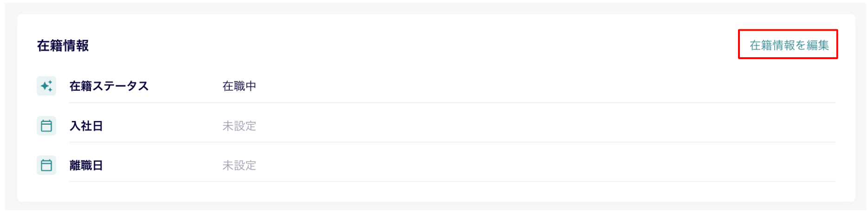This screenshot has width=868, height=214.
Task: Click the white card area beneath 離職日
Action: (x=436, y=192)
